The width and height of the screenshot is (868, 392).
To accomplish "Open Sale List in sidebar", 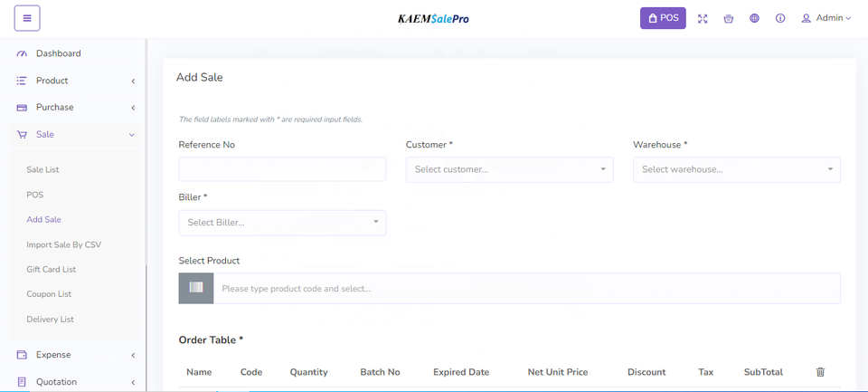I will pos(42,170).
